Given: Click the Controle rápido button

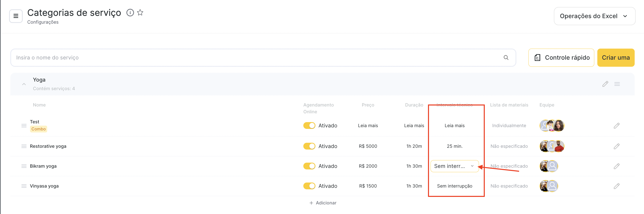Looking at the screenshot, I should [x=561, y=58].
